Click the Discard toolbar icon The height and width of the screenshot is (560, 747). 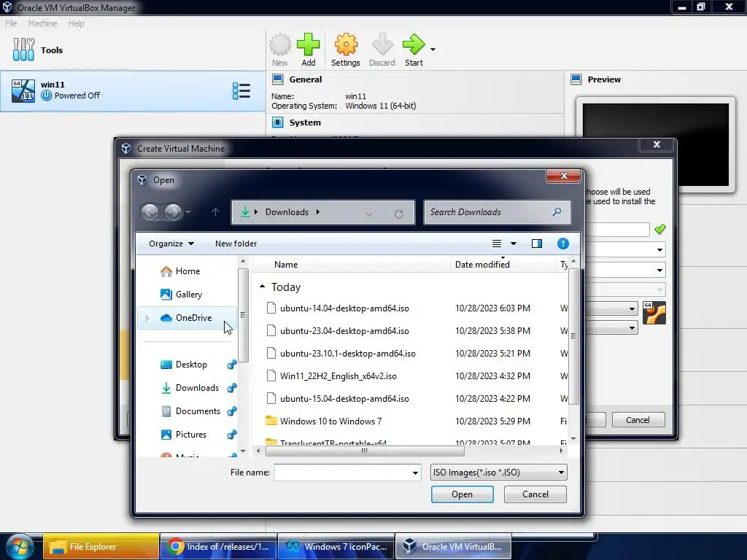coord(382,44)
